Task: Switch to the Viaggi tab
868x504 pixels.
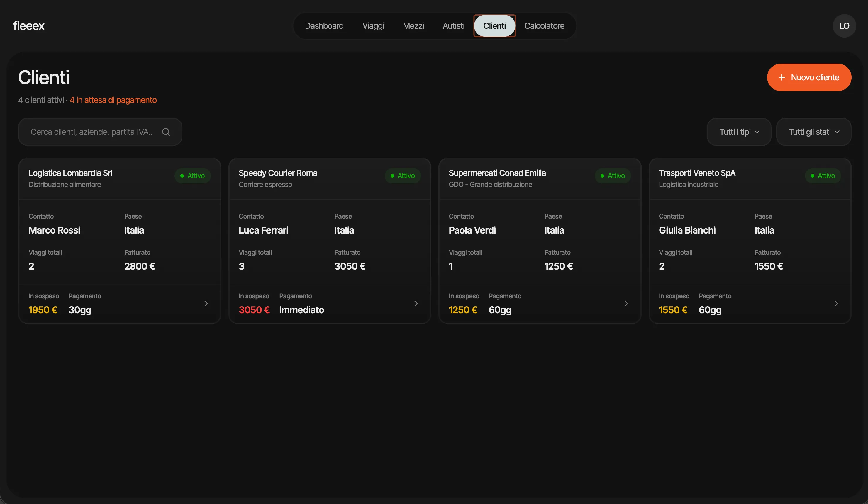Action: pos(373,26)
